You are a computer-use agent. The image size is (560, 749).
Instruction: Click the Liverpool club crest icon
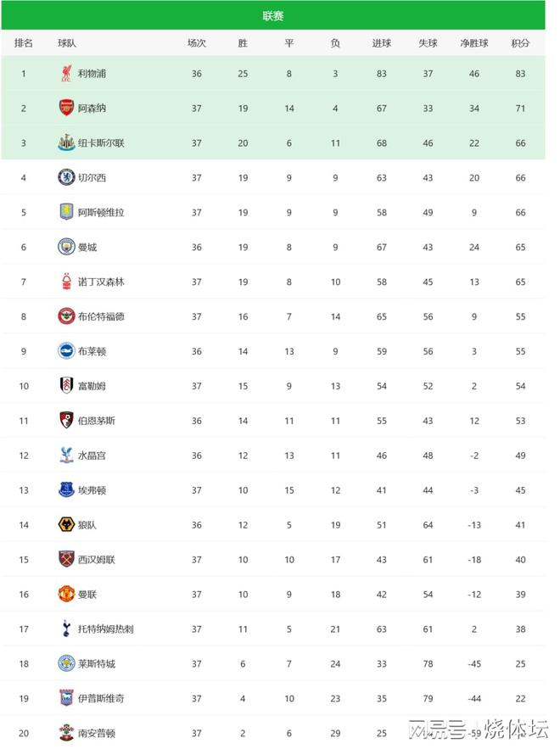point(65,74)
